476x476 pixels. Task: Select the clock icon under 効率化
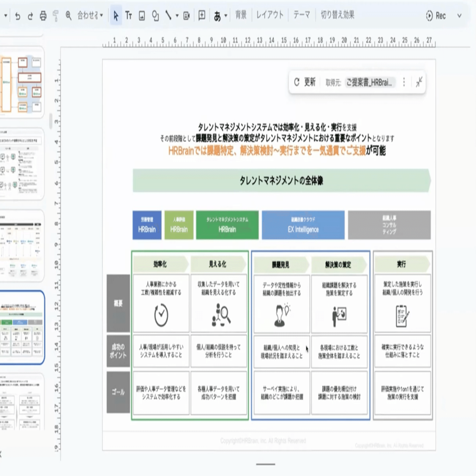tap(161, 315)
